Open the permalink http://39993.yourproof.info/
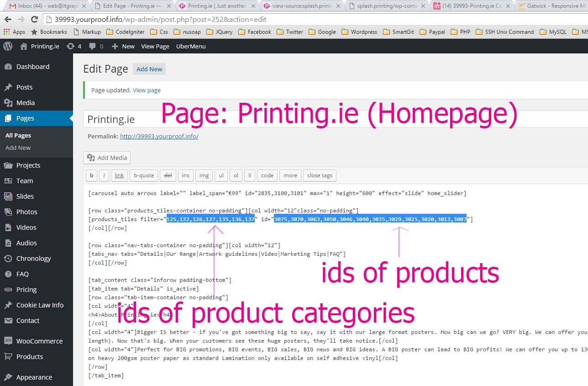This screenshot has height=386, width=588. coord(159,136)
